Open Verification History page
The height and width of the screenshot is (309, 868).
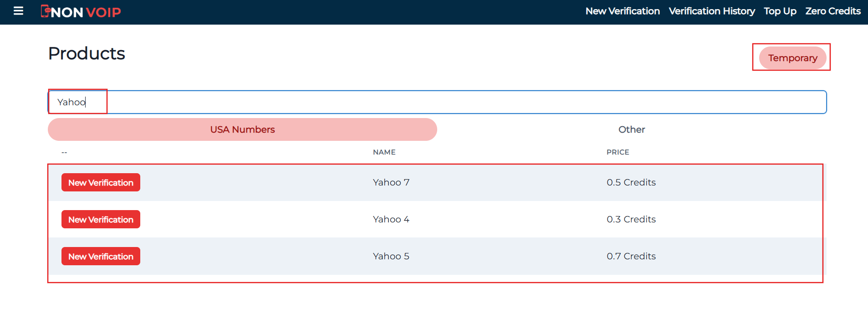[x=711, y=11]
